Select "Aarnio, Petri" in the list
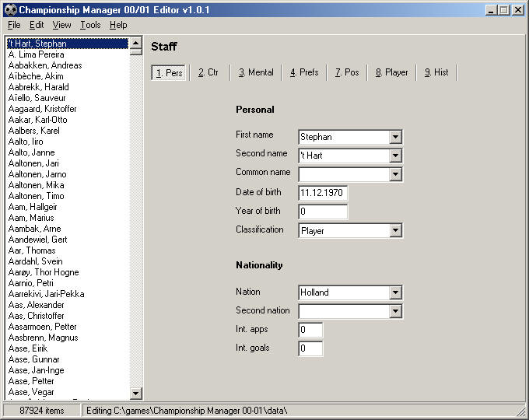 pyautogui.click(x=68, y=283)
